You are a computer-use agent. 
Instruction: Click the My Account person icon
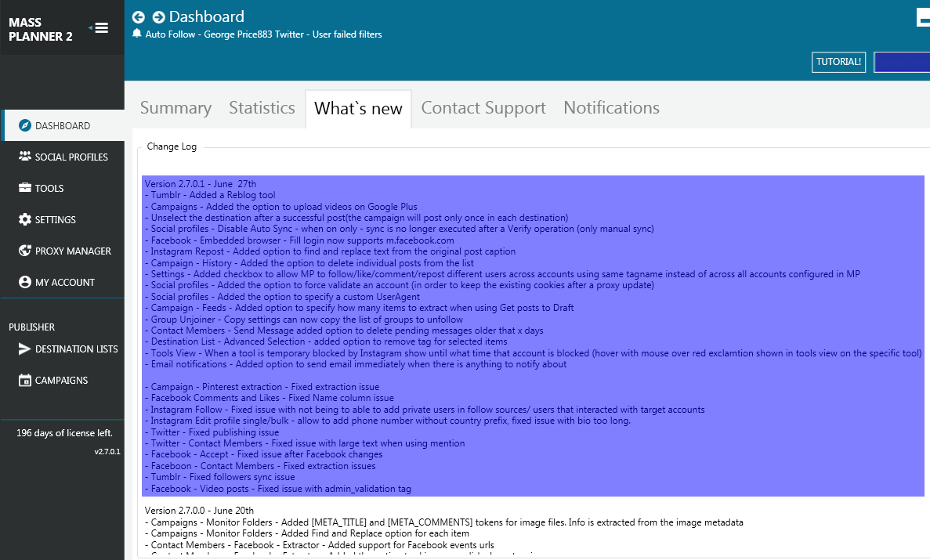(24, 282)
